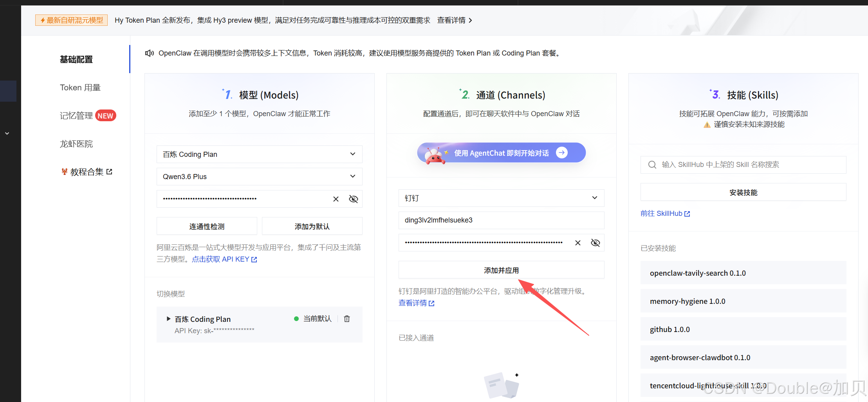This screenshot has height=402, width=868.
Task: Click the 当前默认 status label
Action: 317,319
